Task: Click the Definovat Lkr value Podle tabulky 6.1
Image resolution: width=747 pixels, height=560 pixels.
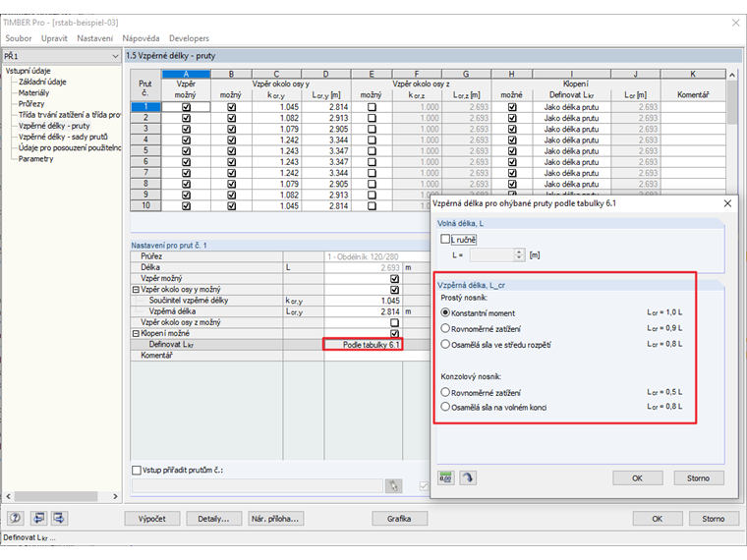Action: pos(363,344)
